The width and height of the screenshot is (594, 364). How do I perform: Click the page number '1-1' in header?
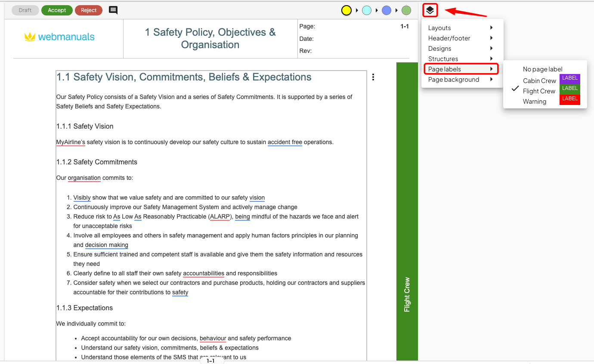point(405,27)
